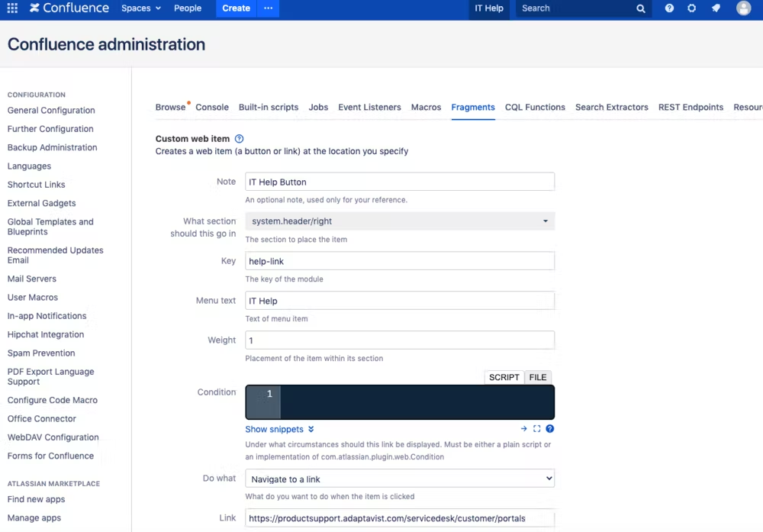Open Configure Code Macro

pos(52,400)
